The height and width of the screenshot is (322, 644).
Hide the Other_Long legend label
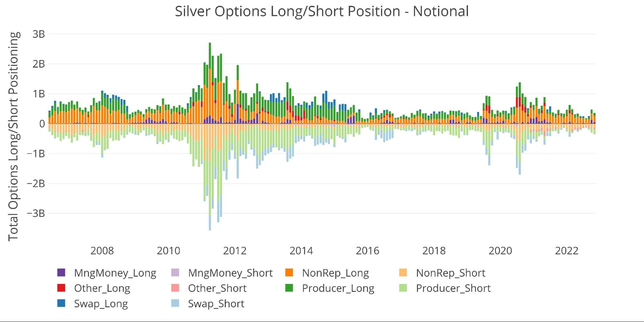(x=102, y=288)
